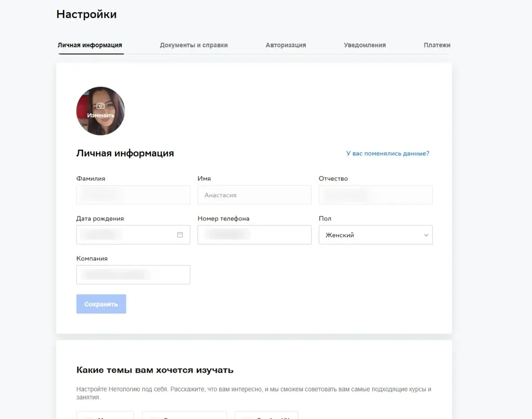Viewport: 532px width, 419px height.
Task: Click the Отчество input field
Action: click(376, 195)
